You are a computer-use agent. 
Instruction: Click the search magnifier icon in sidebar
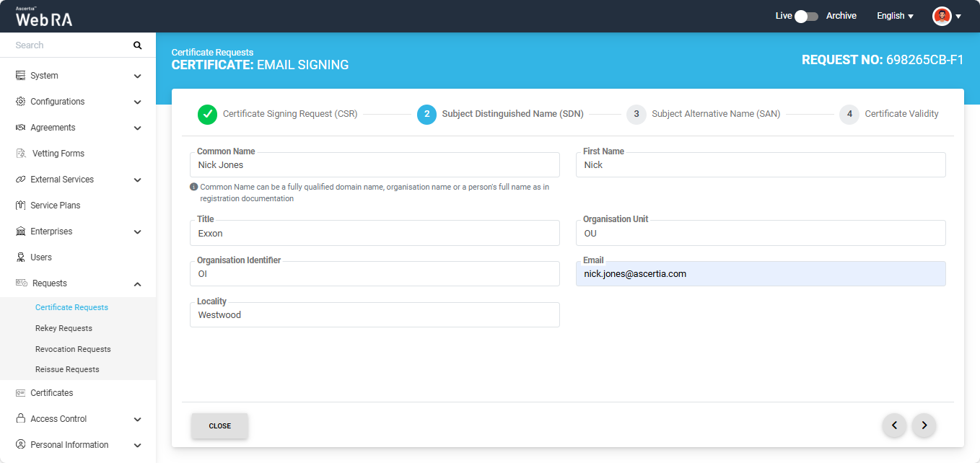138,45
